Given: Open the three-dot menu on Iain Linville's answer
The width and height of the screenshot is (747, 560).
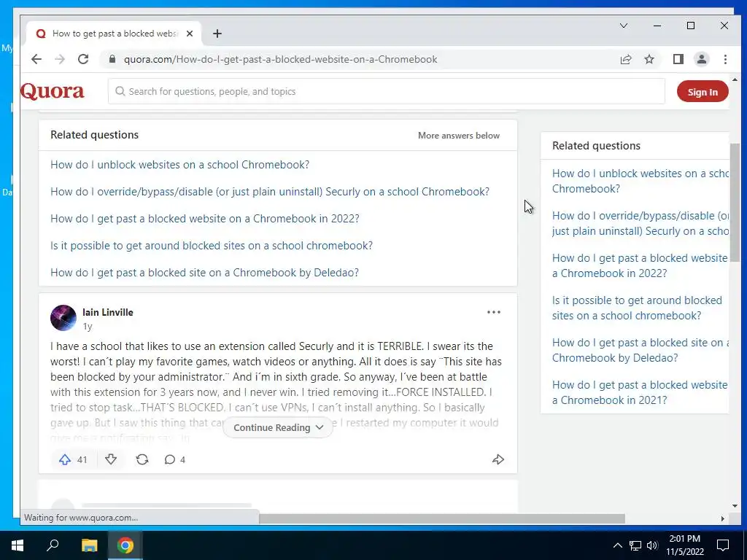Looking at the screenshot, I should (494, 312).
